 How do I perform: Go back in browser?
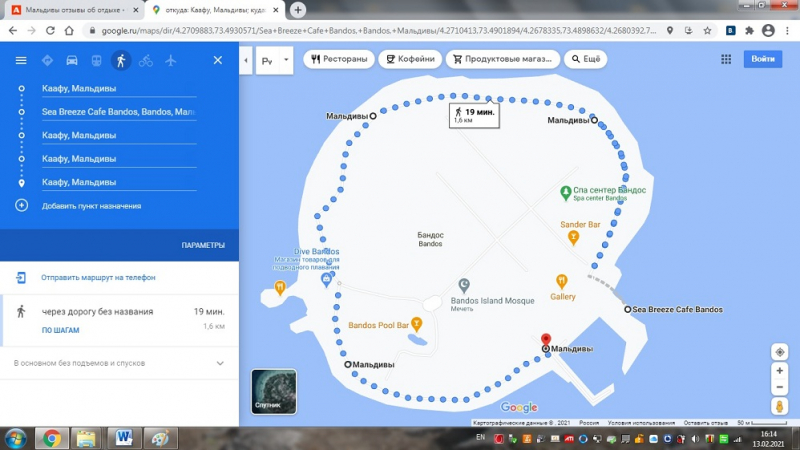pyautogui.click(x=13, y=31)
